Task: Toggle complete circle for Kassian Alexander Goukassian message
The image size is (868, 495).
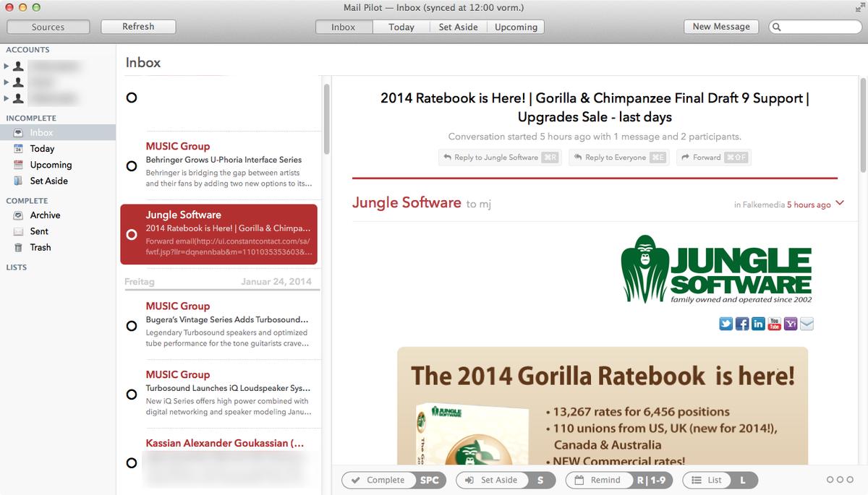Action: (x=132, y=462)
